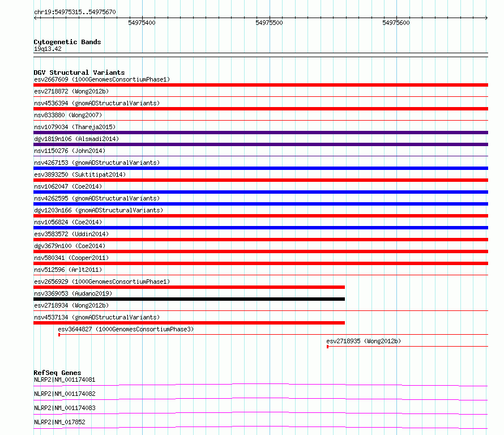
Task: Select NLRP2|NM_001174081 gene label
Action: click(65, 379)
